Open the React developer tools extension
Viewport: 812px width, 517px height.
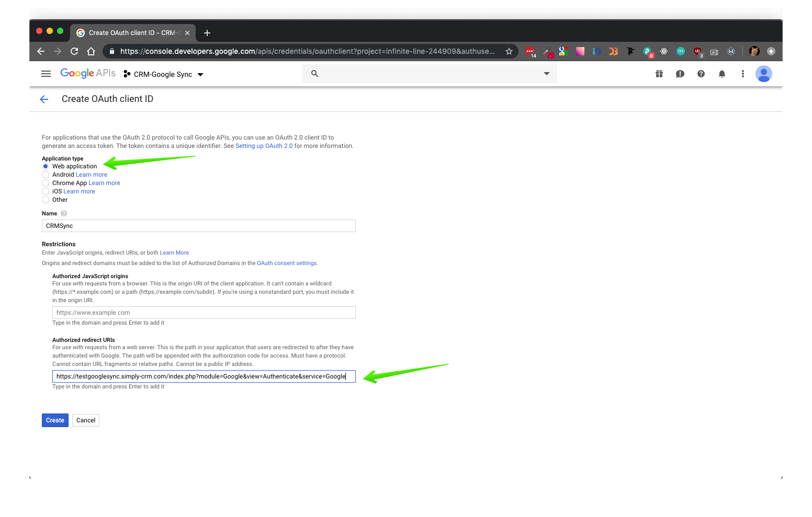coord(664,51)
